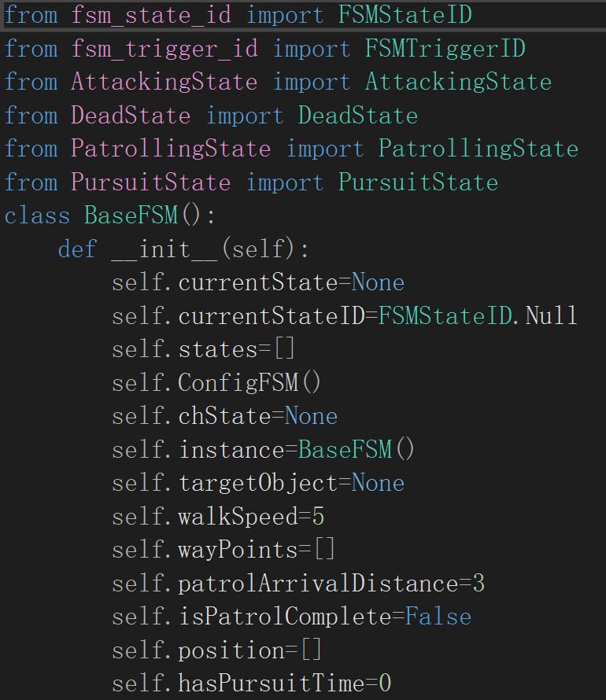Click the walkSpeed value 5
Image resolution: width=606 pixels, height=700 pixels.
click(x=318, y=517)
